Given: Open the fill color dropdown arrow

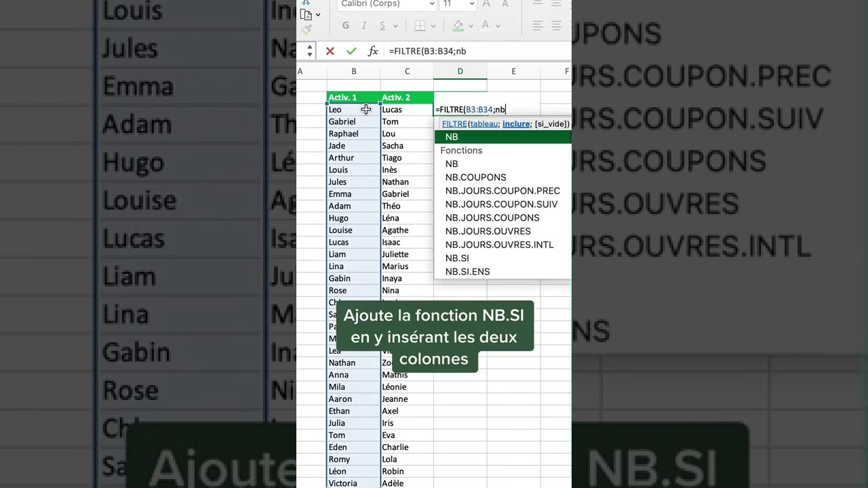Looking at the screenshot, I should (x=471, y=26).
